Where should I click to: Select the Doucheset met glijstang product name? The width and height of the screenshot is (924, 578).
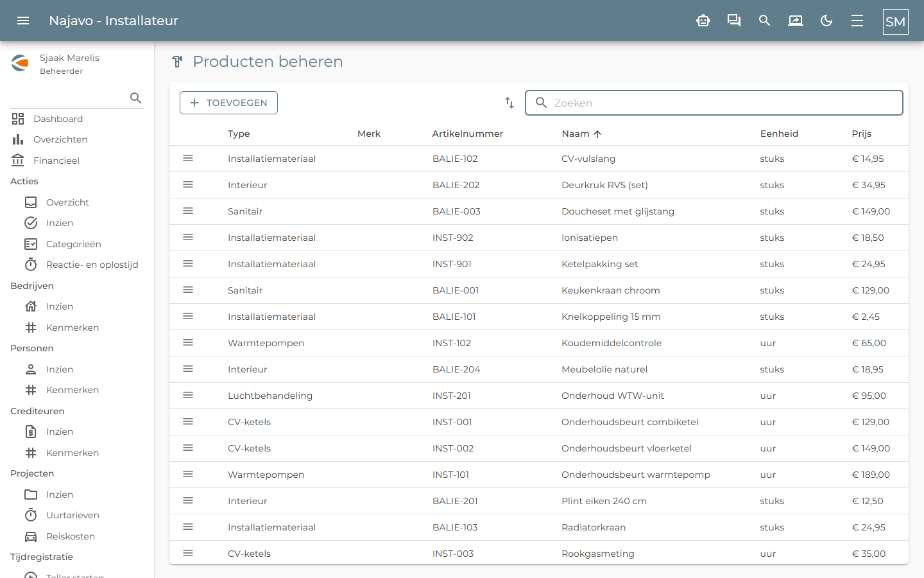coord(618,211)
